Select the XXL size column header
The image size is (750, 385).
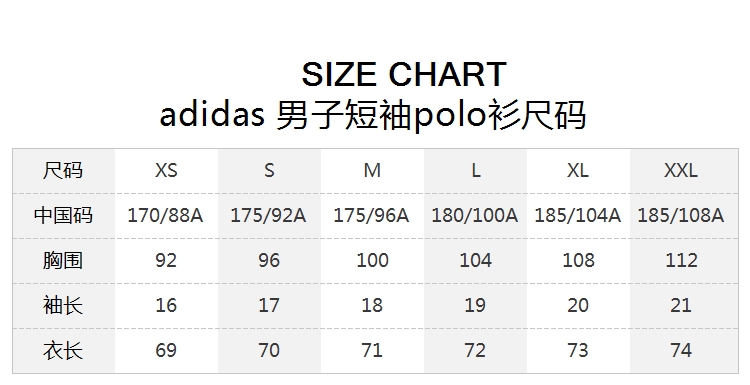(x=681, y=170)
